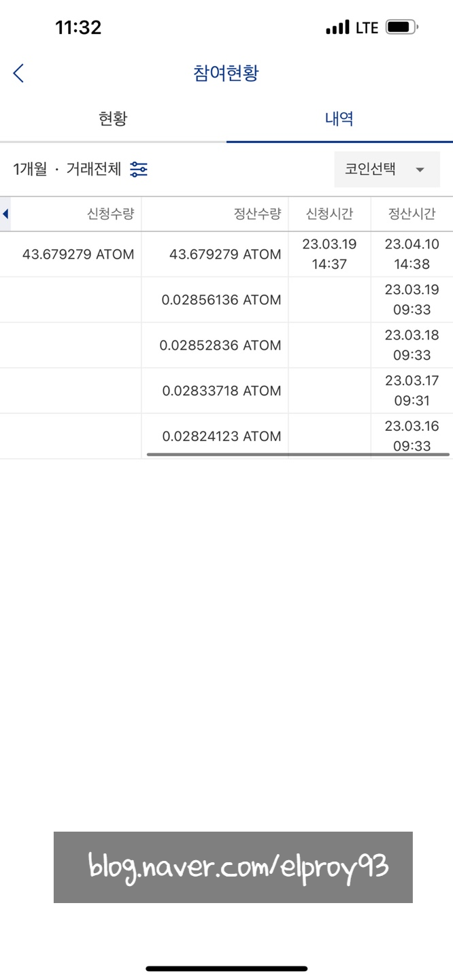Select the 0.02856136 ATOM row
This screenshot has height=980, width=453.
[x=222, y=300]
